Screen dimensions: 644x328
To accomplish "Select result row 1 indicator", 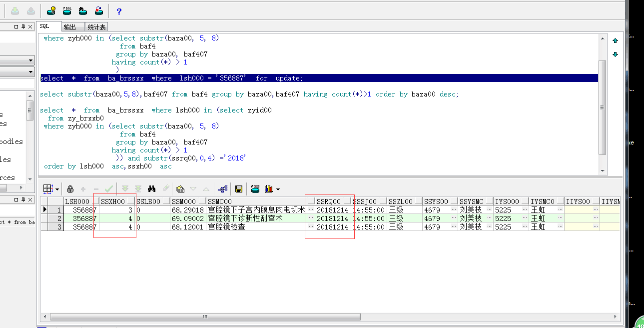I will [44, 210].
